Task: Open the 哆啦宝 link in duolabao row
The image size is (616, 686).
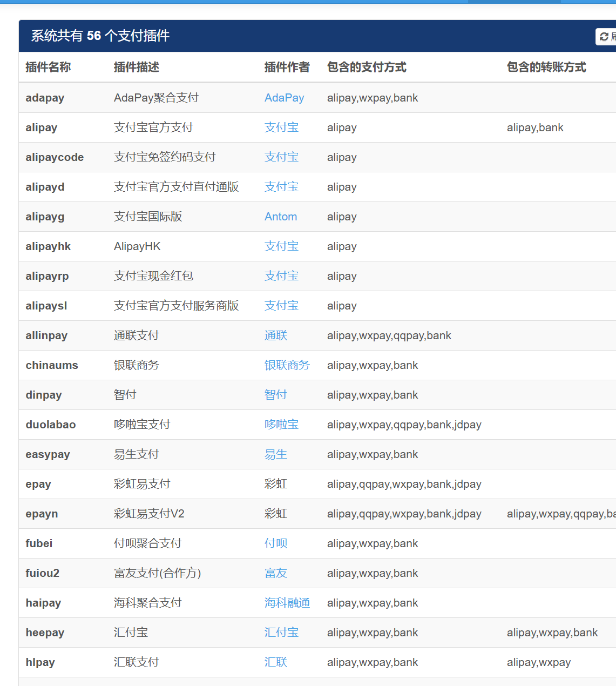Action: 281,425
